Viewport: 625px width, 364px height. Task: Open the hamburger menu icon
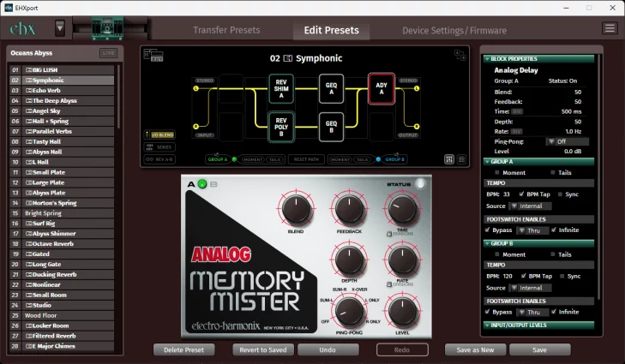pos(610,28)
